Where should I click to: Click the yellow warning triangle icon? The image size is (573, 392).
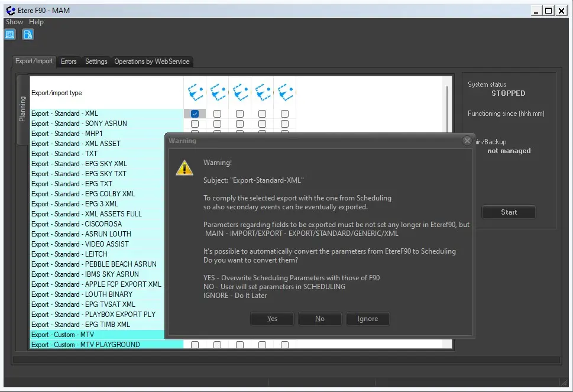point(184,167)
